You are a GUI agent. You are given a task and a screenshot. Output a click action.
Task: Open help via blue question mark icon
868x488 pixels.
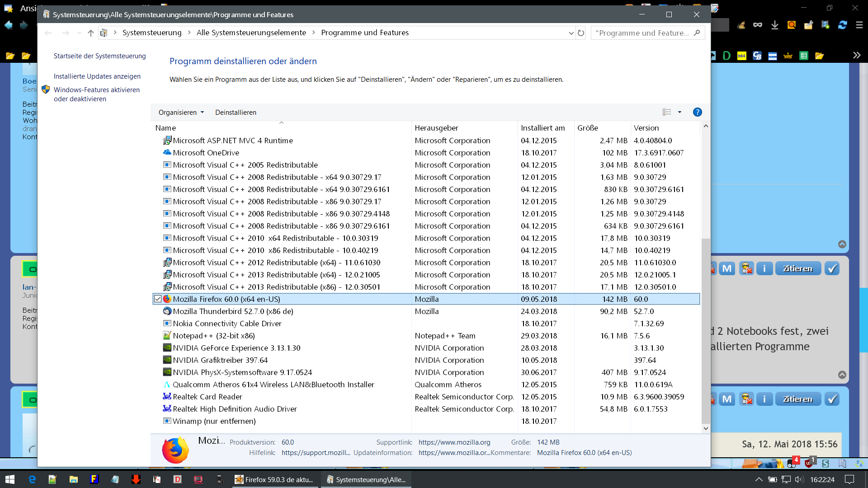tap(697, 112)
